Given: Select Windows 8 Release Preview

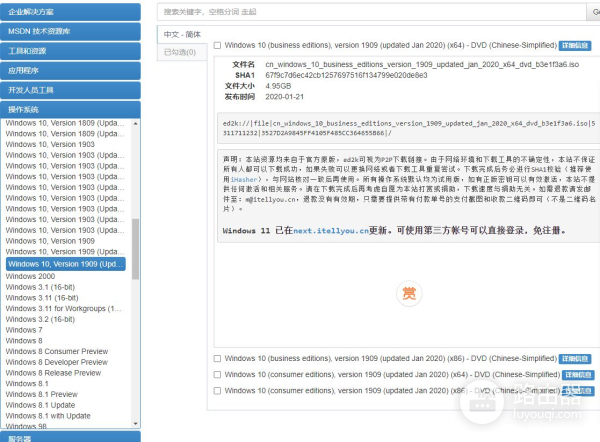Looking at the screenshot, I should (53, 373).
